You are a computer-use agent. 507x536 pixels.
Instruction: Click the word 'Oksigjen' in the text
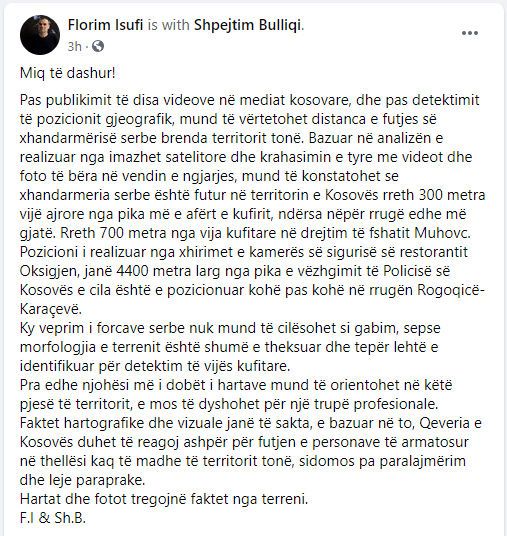click(48, 271)
